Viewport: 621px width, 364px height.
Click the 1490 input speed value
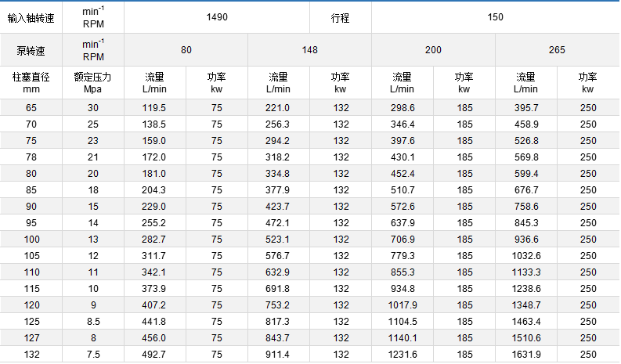[x=217, y=16]
